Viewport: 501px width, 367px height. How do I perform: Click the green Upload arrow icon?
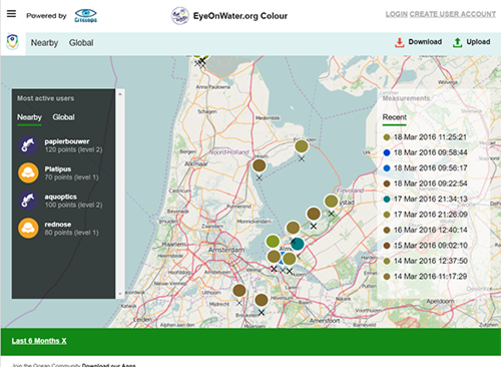(457, 42)
